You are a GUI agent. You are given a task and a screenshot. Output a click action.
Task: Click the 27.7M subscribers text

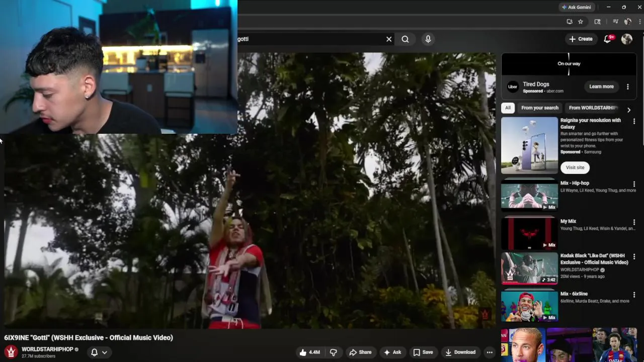pos(38,356)
